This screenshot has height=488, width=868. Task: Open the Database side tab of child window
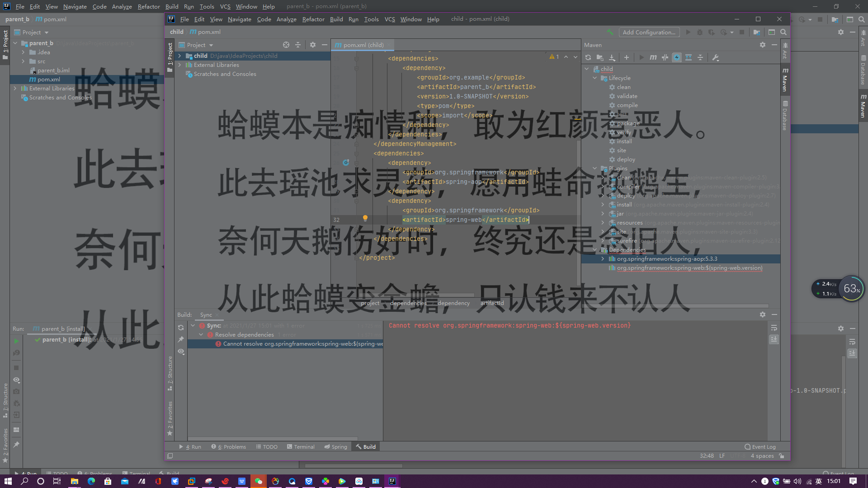tap(785, 115)
